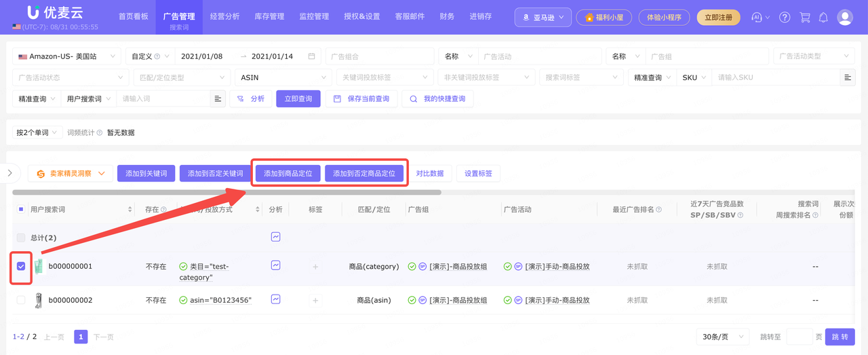Click the horizontal table scrollbar

[227, 192]
